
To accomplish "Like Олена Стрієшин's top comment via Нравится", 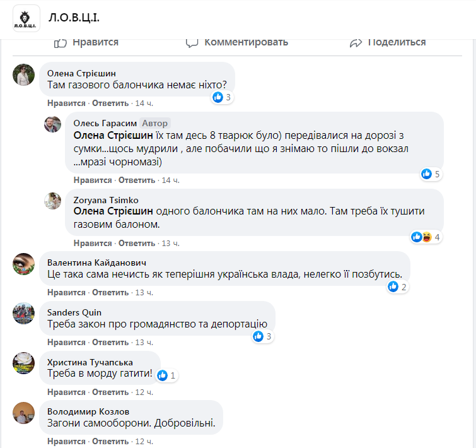I will 66,103.
